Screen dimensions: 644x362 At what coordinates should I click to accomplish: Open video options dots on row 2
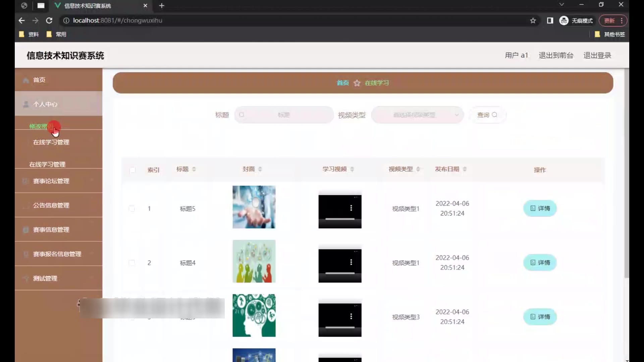(351, 262)
